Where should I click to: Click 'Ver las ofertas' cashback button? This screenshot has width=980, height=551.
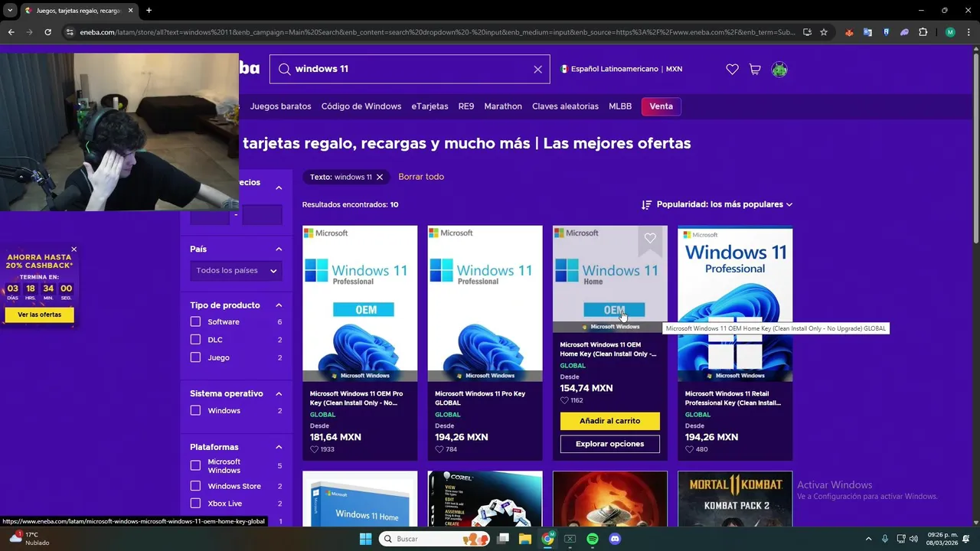39,315
